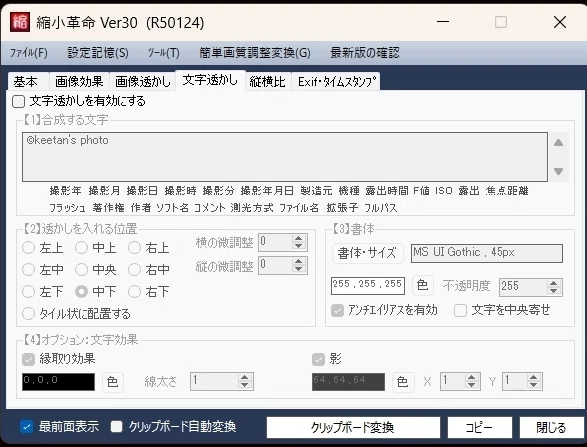Viewport: 587px width, 447px height.
Task: Switch to the 基本 tab
Action: click(x=25, y=82)
